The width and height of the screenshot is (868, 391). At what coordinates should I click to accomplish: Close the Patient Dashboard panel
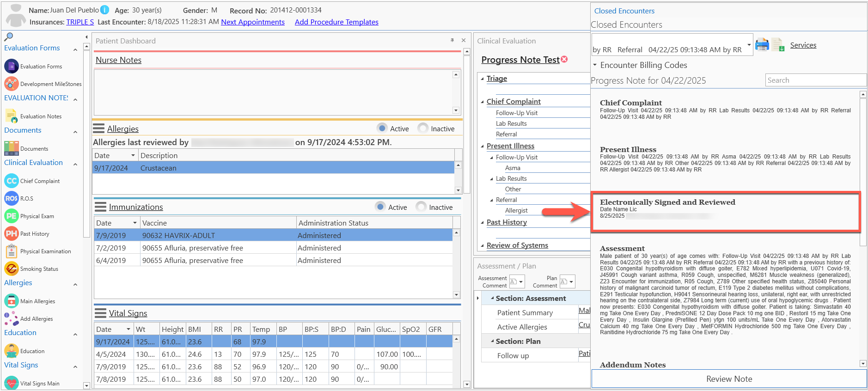464,40
